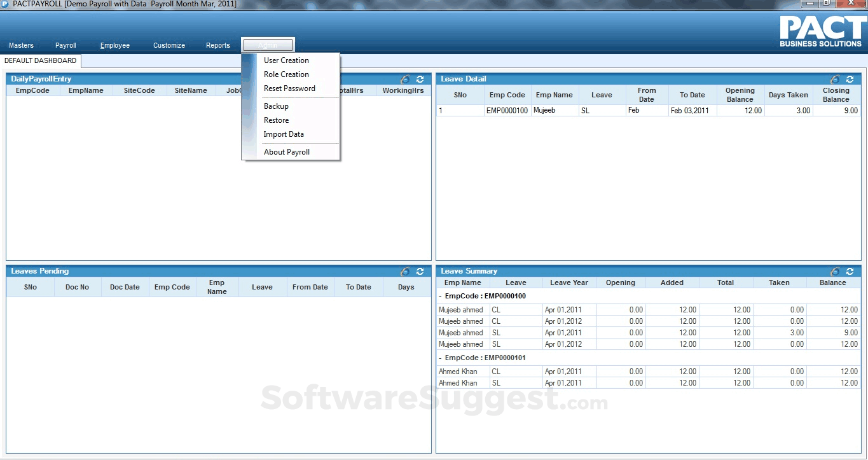This screenshot has width=868, height=460.
Task: Refresh the Leave Summary panel
Action: tap(850, 272)
